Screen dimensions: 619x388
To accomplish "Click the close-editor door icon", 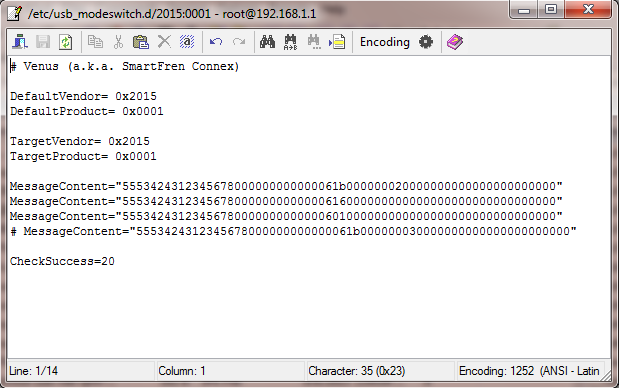I will (x=20, y=41).
